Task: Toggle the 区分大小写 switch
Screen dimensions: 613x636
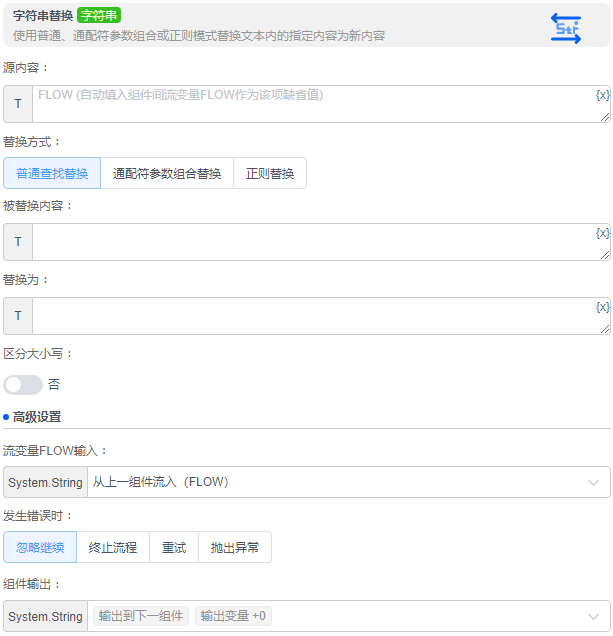Action: [23, 385]
